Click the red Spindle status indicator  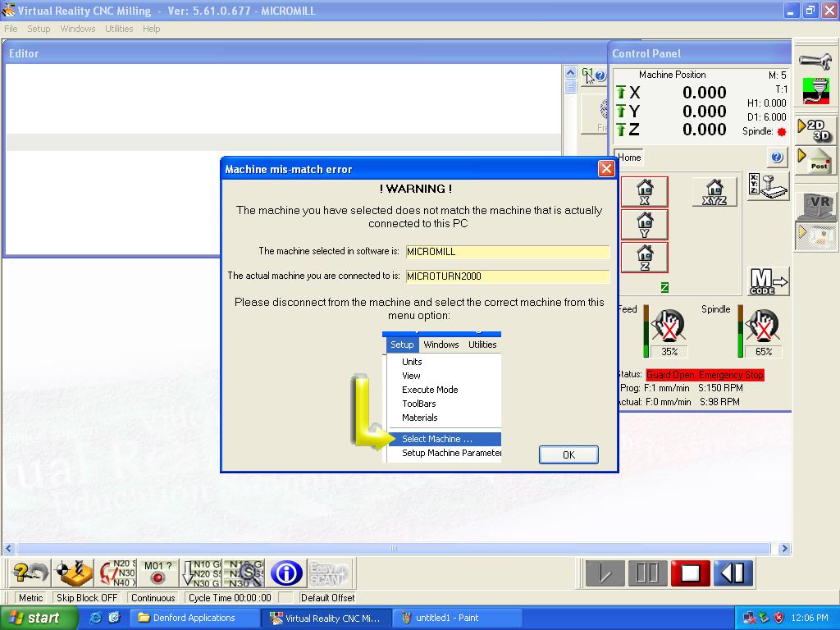782,132
